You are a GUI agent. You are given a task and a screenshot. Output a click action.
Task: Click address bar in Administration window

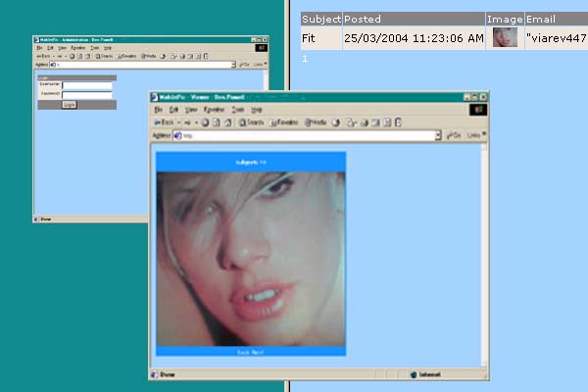[142, 65]
